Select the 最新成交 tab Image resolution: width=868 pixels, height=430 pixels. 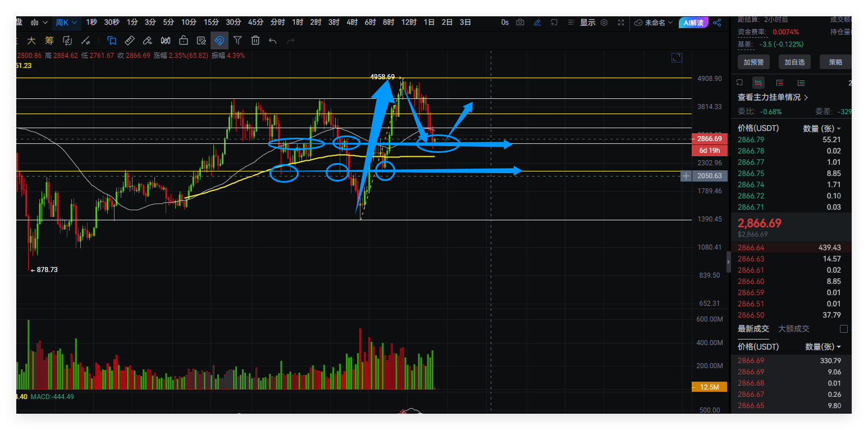tap(753, 329)
